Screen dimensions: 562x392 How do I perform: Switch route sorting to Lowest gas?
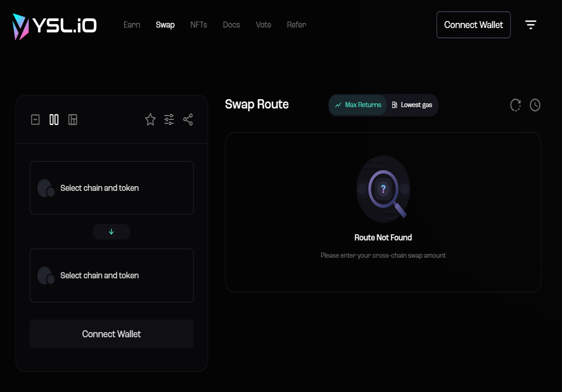click(412, 105)
